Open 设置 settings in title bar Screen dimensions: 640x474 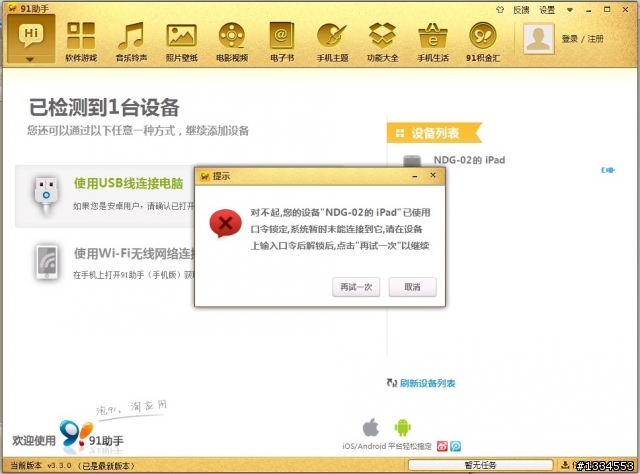click(547, 10)
